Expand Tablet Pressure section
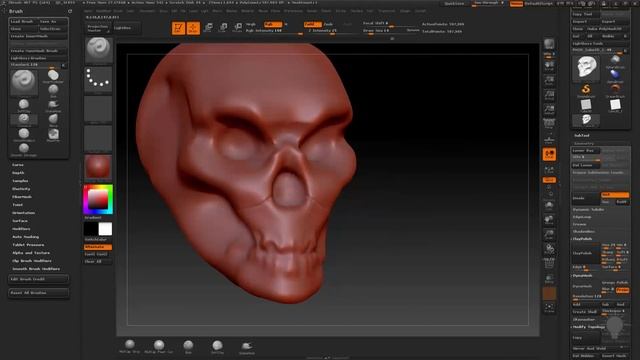Screen dimensions: 640x360 pyautogui.click(x=28, y=245)
